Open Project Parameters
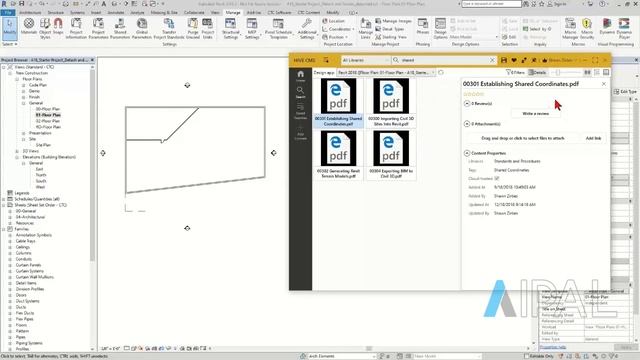Screen dimensions: 640x360 [x=98, y=29]
